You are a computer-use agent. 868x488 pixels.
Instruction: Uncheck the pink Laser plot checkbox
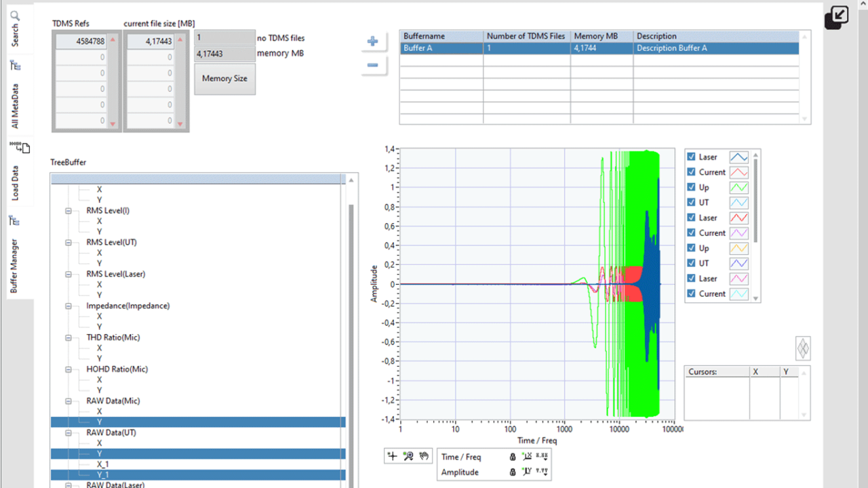click(692, 279)
